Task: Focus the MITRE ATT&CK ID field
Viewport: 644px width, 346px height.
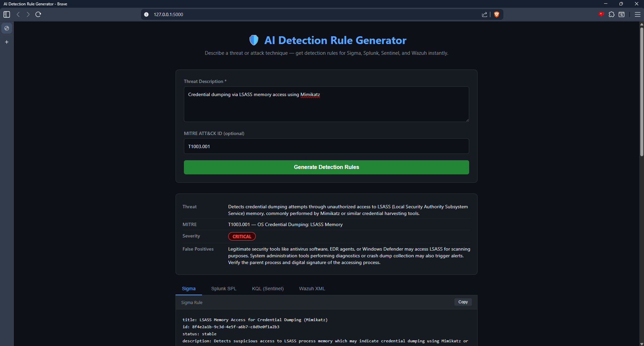Action: 327,146
